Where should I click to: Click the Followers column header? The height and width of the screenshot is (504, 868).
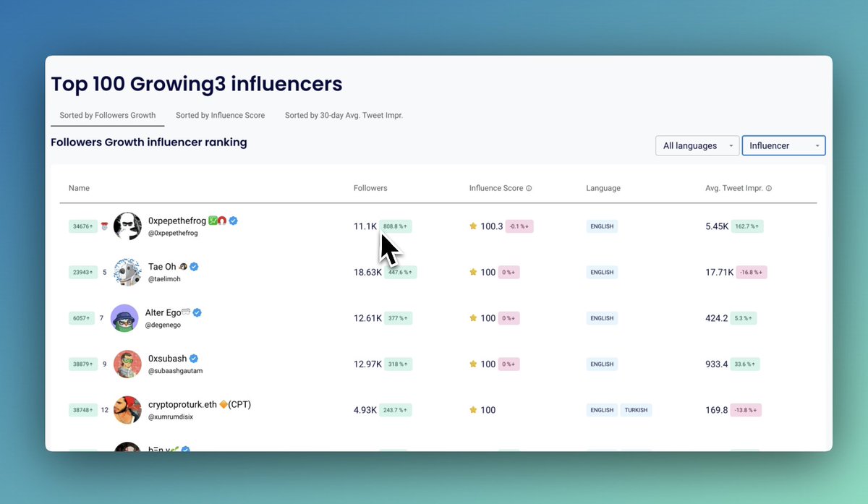pos(370,188)
